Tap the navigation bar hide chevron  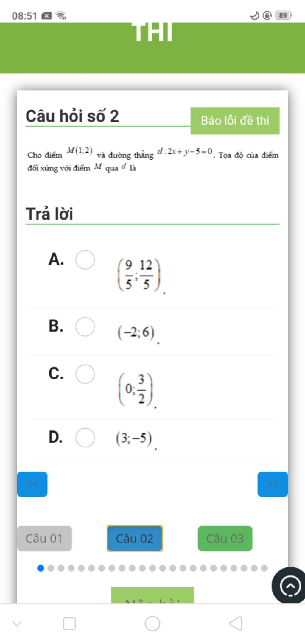17,623
